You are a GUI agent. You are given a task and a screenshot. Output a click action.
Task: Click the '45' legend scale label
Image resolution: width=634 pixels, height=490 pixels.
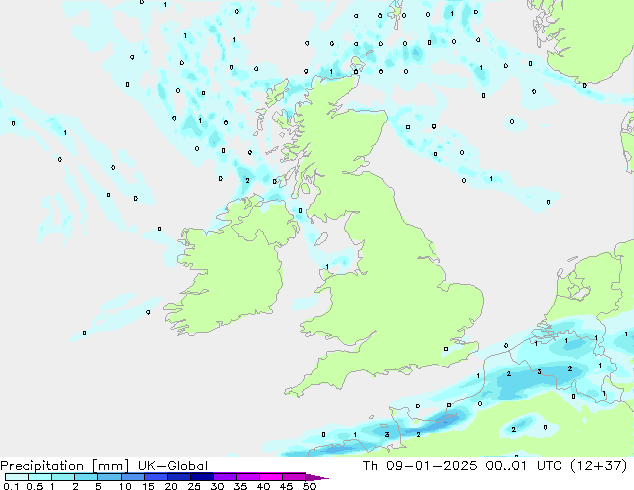tap(286, 486)
